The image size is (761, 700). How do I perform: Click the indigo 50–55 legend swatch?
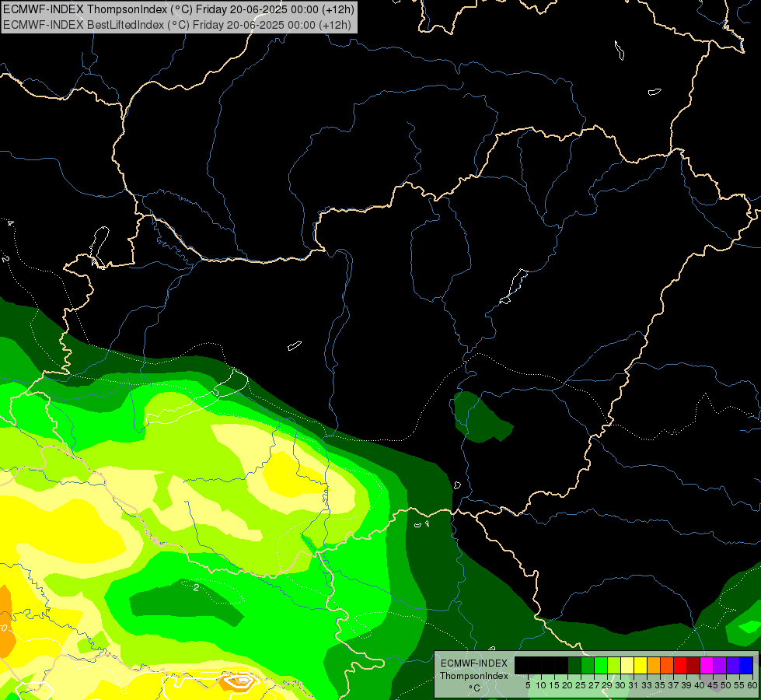(733, 665)
